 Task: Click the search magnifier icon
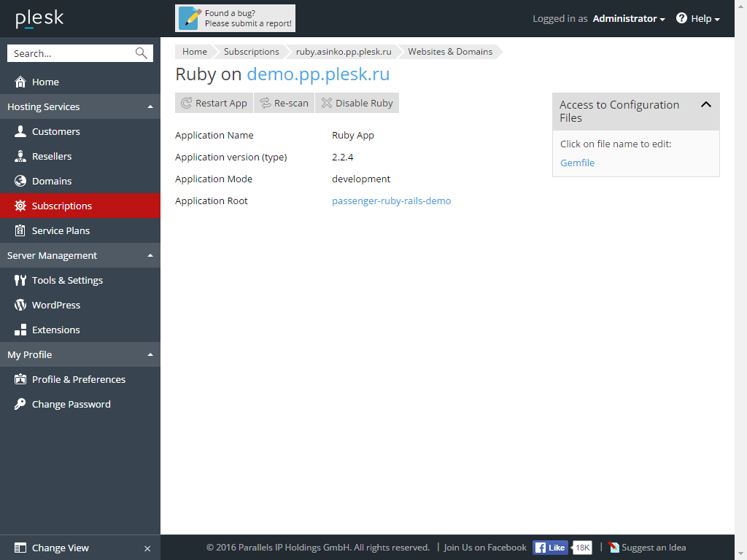click(142, 53)
